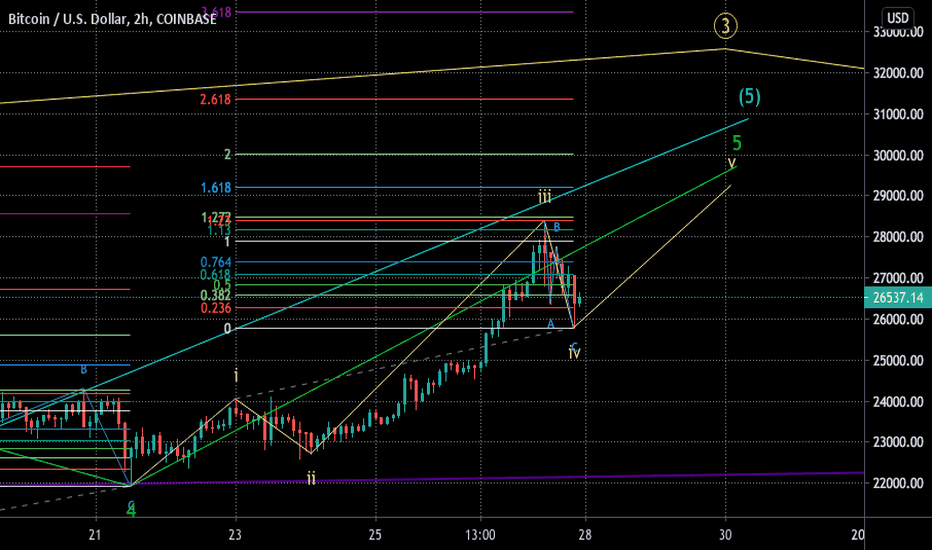932x550 pixels.
Task: Select the iv wave label
Action: coord(574,353)
